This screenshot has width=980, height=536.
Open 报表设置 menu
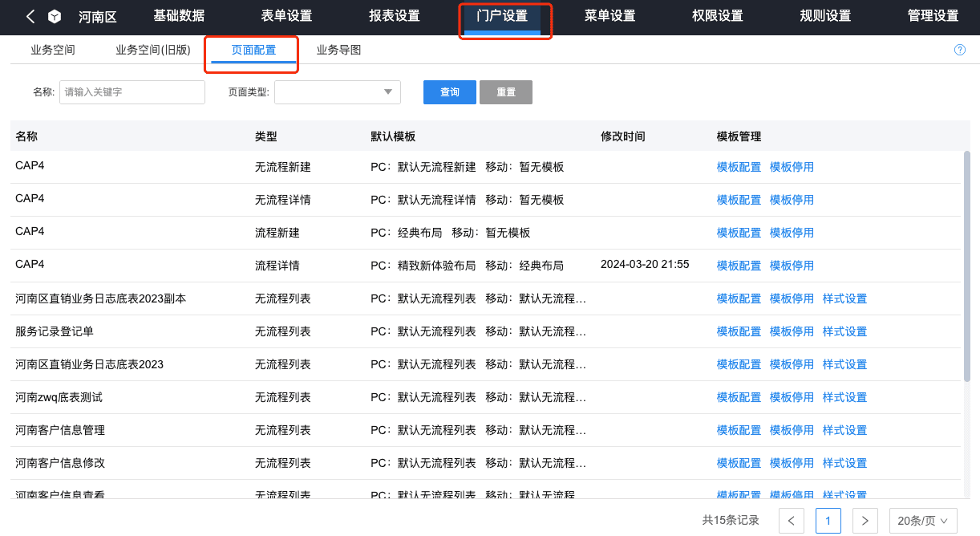click(x=395, y=16)
